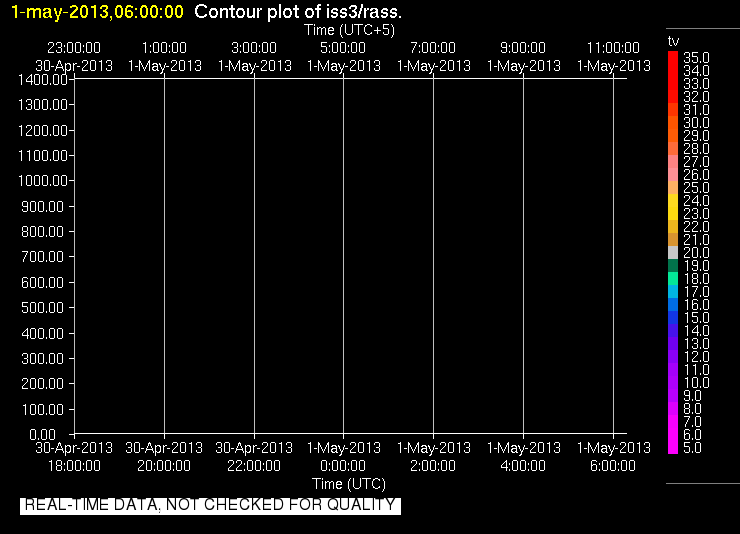Click the 11:00:00 top axis time label
This screenshot has height=534, width=740.
coord(614,48)
